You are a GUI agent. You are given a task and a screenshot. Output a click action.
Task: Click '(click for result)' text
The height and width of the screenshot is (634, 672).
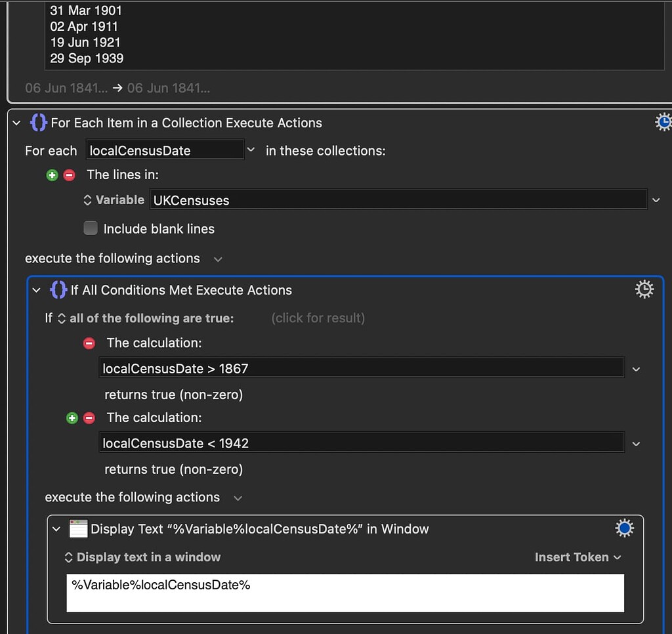click(318, 318)
